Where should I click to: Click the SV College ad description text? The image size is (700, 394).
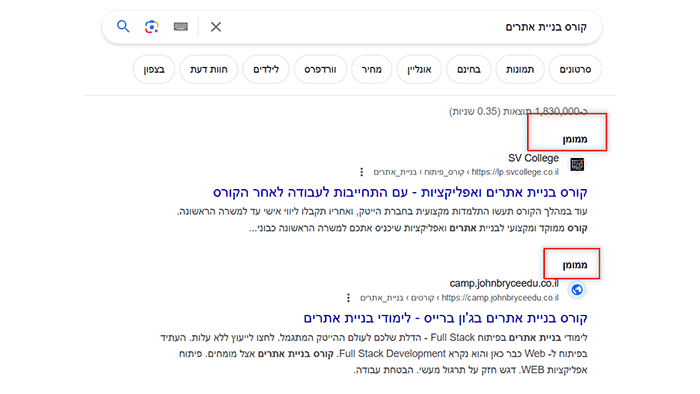click(382, 220)
